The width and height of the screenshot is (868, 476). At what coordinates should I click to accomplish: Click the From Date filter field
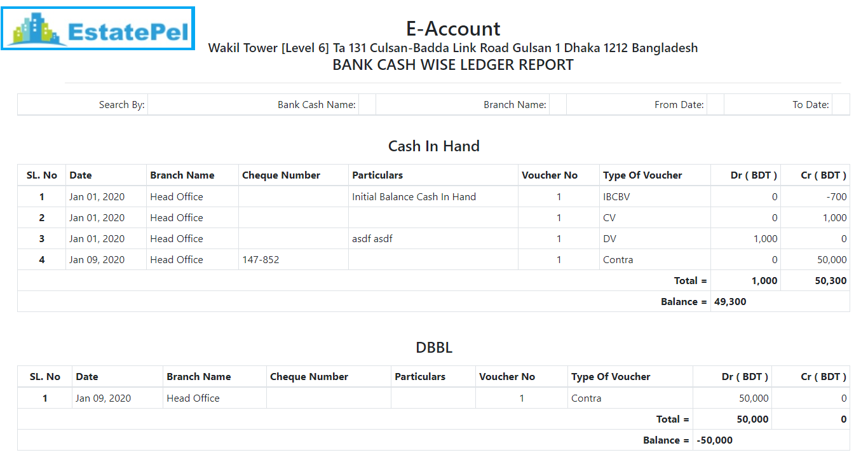pyautogui.click(x=715, y=105)
